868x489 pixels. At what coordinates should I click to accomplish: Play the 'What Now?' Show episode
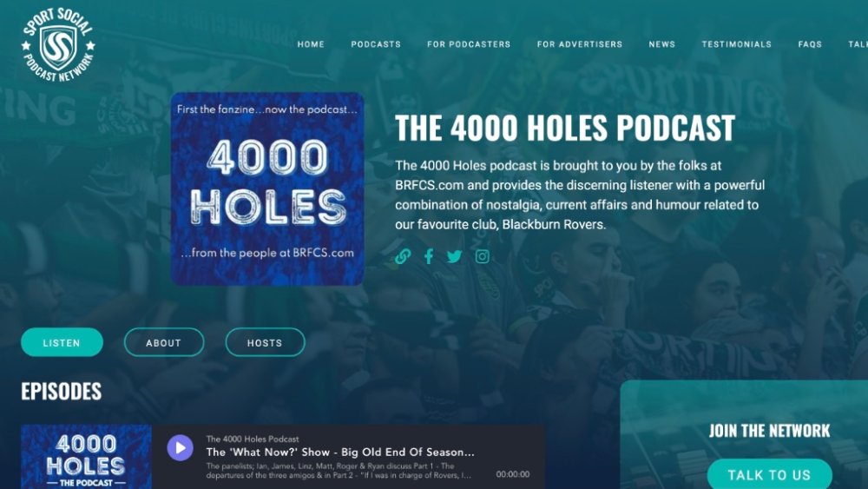coord(180,447)
